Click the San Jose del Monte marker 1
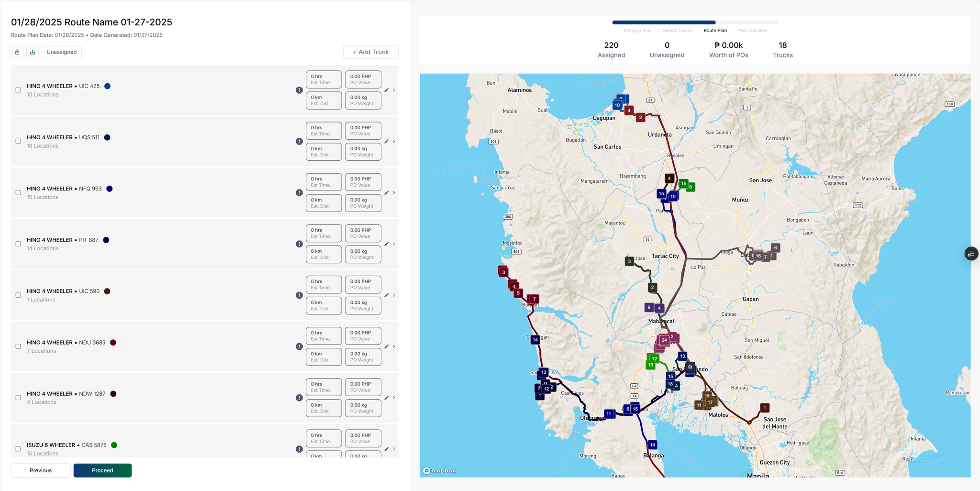This screenshot has height=491, width=980. pos(765,408)
